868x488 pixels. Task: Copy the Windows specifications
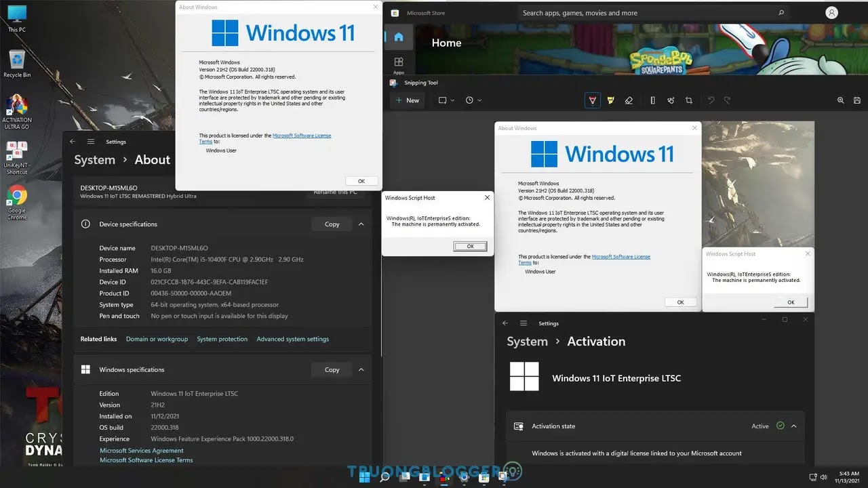(x=332, y=370)
